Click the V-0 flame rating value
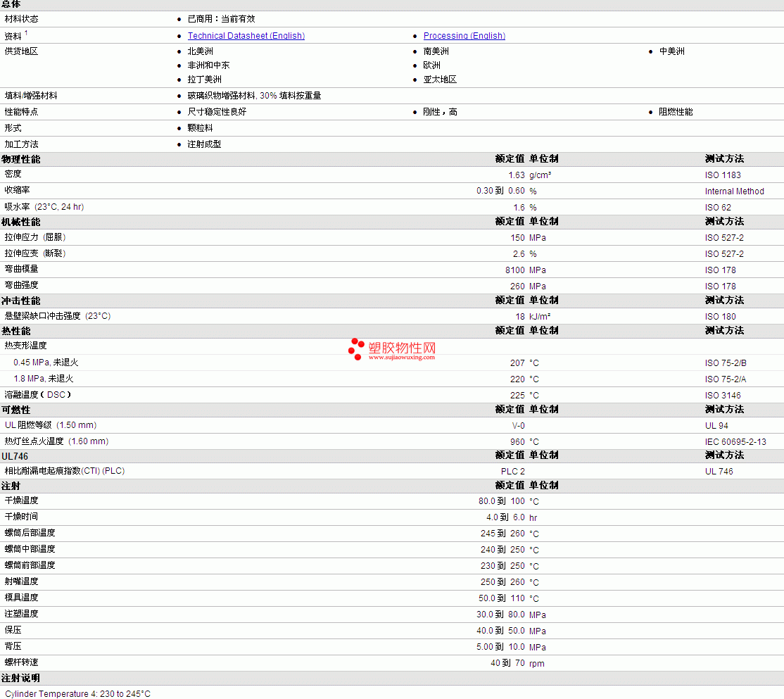The height and width of the screenshot is (699, 784). point(519,425)
